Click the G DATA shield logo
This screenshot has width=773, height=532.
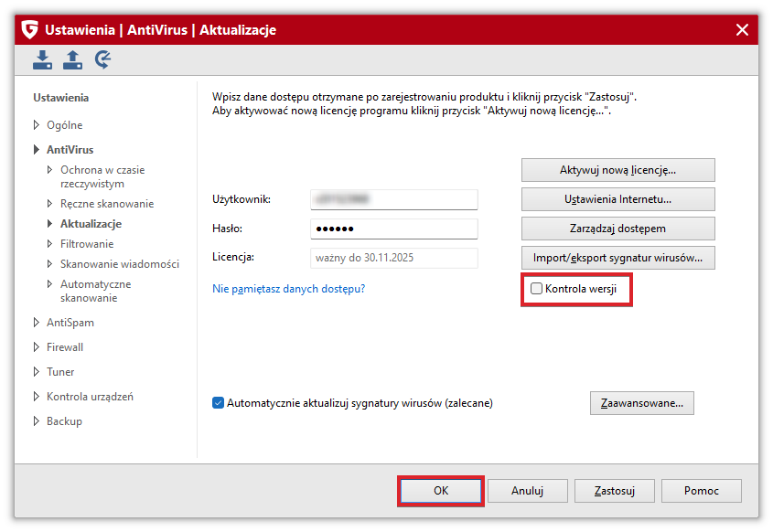coord(29,29)
